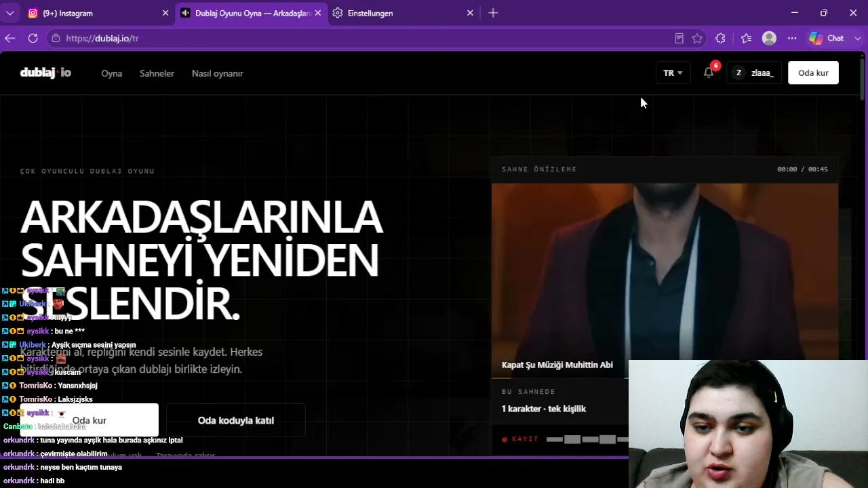Click the Oda kur button in the header

pos(813,73)
